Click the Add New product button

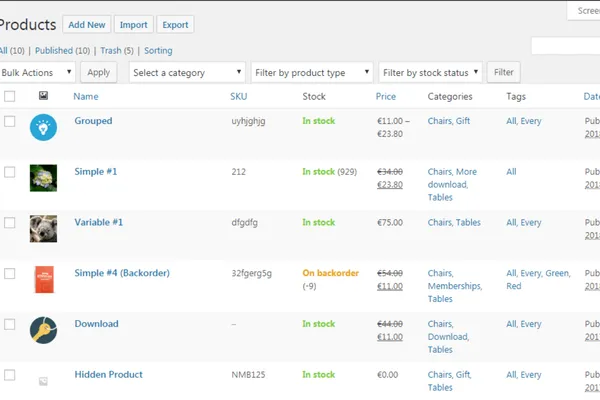pyautogui.click(x=87, y=24)
